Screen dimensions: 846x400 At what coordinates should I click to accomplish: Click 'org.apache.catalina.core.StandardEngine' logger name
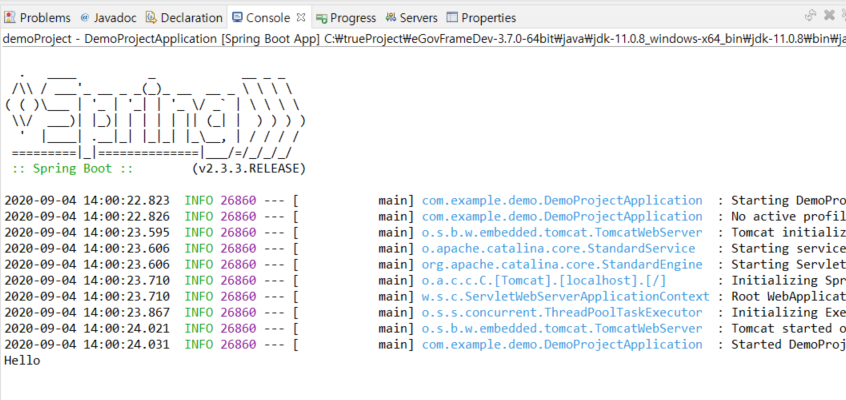562,265
